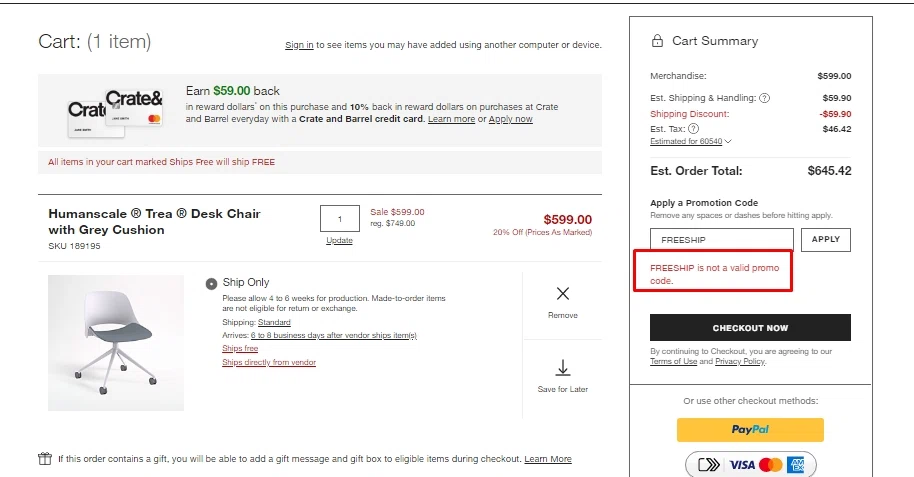Click the credit card logos checkout button
Image resolution: width=914 pixels, height=477 pixels.
point(750,465)
